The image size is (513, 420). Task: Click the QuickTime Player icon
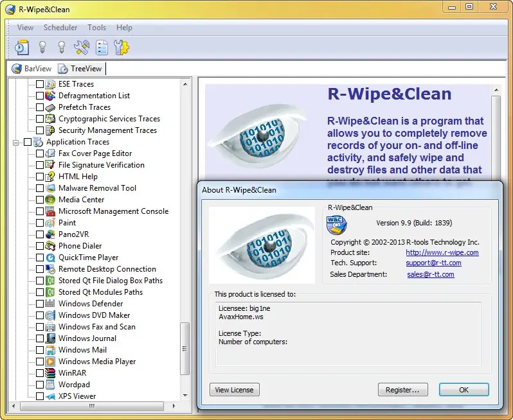(x=50, y=258)
